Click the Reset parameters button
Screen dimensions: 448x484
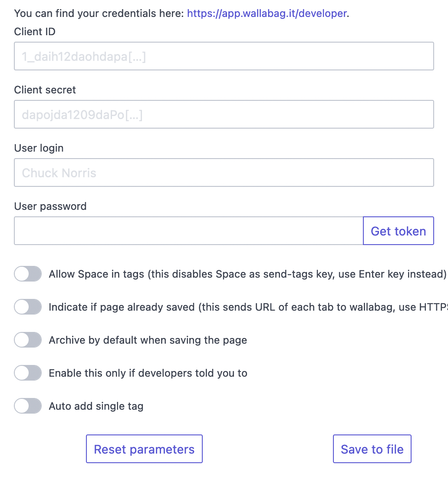tap(144, 449)
